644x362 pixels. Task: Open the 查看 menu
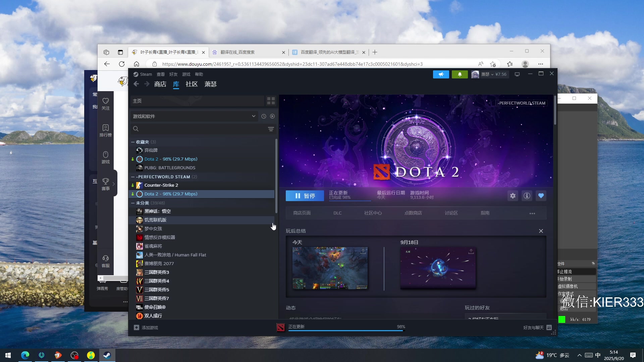point(161,74)
